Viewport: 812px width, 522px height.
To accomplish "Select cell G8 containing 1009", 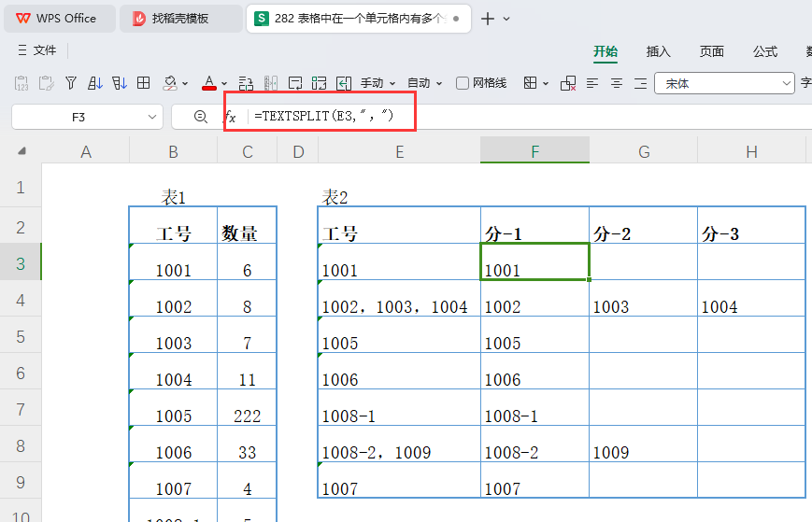I will (644, 444).
